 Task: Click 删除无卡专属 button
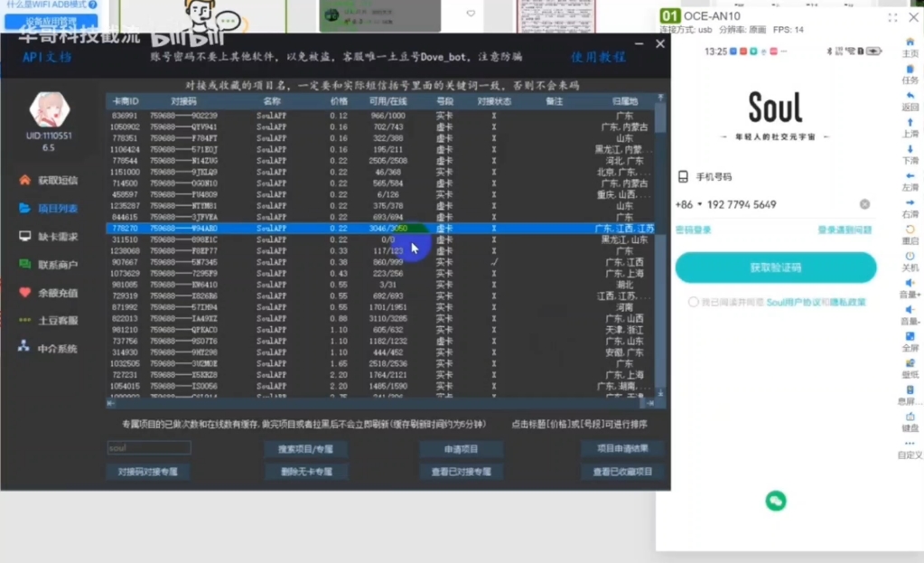pos(306,472)
